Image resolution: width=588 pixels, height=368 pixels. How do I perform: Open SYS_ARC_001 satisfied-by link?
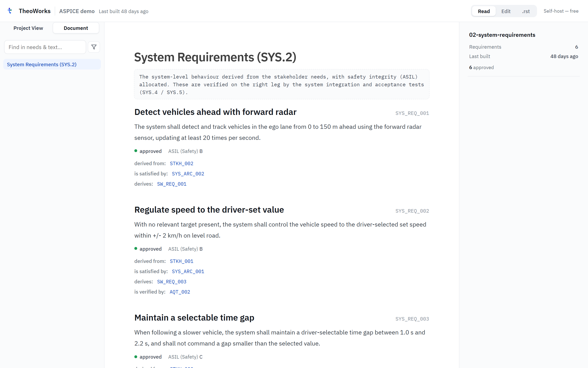(188, 271)
